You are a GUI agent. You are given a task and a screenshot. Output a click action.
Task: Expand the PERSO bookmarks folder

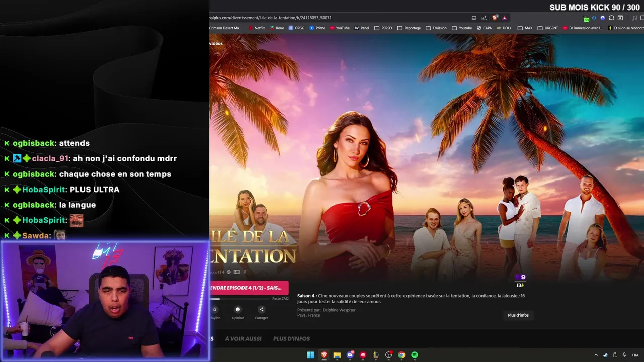pos(383,28)
